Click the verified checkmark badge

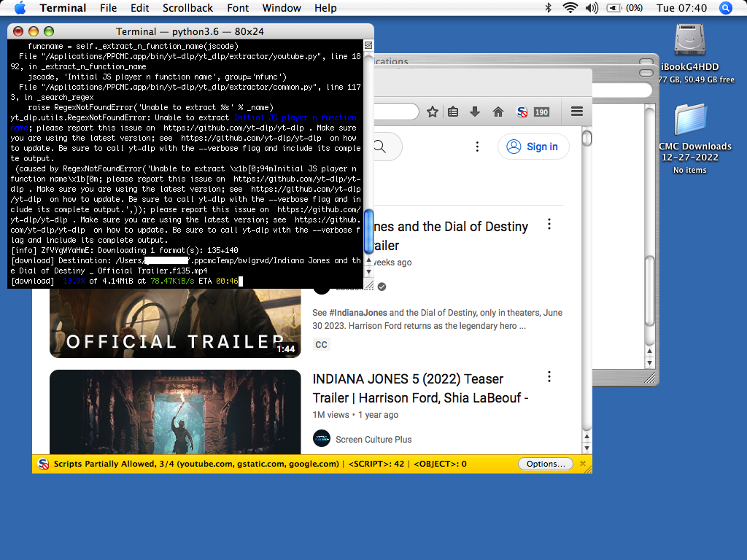pos(382,287)
